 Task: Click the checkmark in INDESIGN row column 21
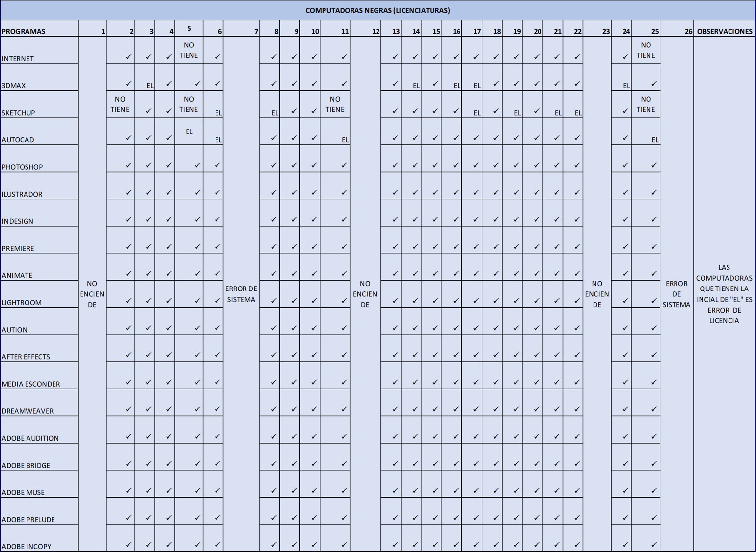point(557,220)
